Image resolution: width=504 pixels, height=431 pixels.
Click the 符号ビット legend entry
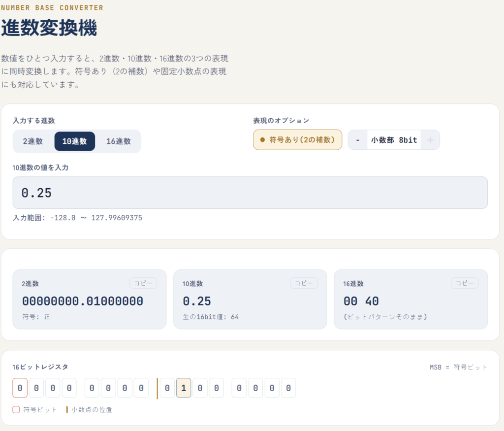click(35, 409)
